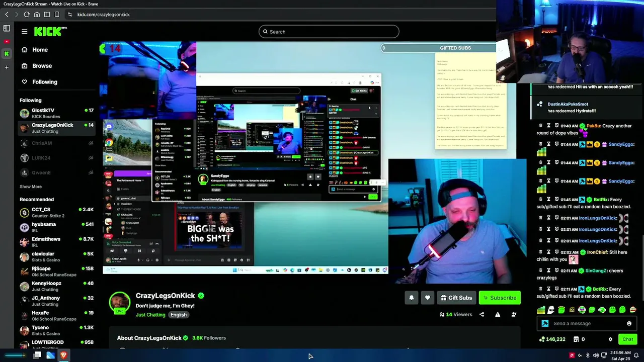Expand Show more followed channels
The height and width of the screenshot is (362, 644).
tap(31, 187)
